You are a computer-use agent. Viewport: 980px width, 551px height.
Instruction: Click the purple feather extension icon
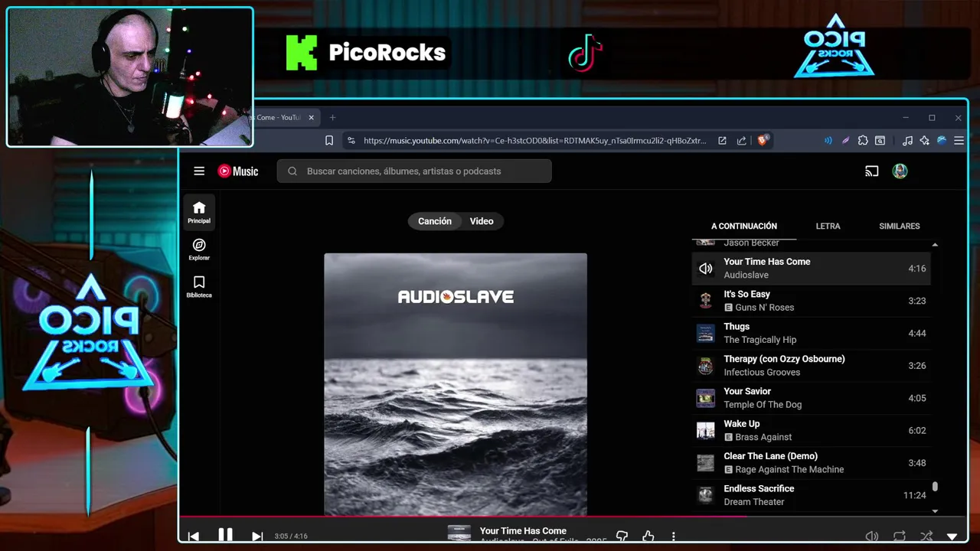[x=845, y=141]
